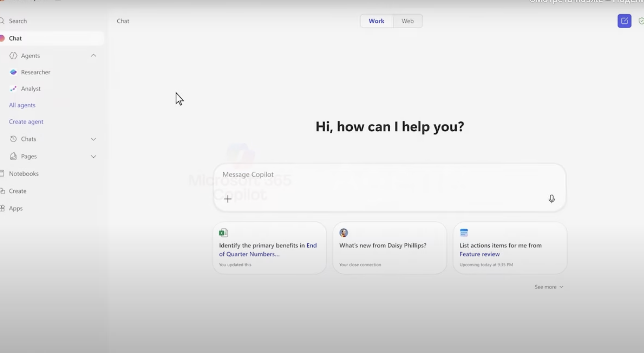Click the microphone icon in message box

tap(552, 199)
